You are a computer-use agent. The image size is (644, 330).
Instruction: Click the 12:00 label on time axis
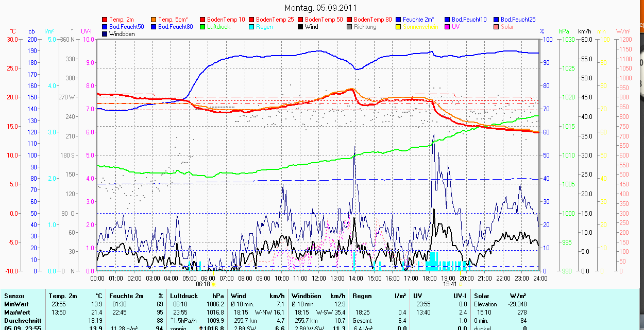pos(318,277)
